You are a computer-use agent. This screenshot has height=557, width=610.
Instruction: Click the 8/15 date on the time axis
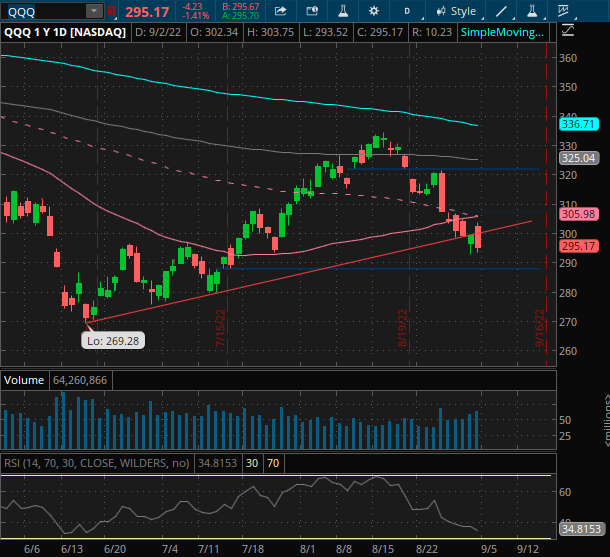tap(383, 549)
